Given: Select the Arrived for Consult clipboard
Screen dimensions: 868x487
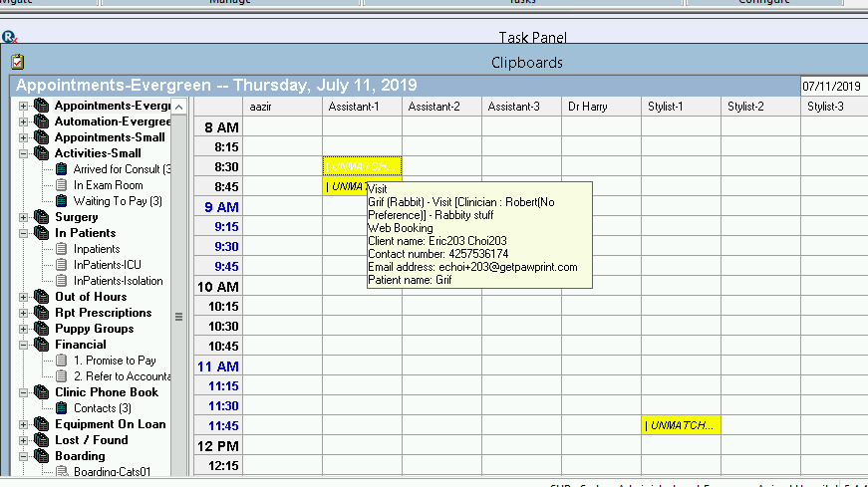Looking at the screenshot, I should pyautogui.click(x=122, y=169).
